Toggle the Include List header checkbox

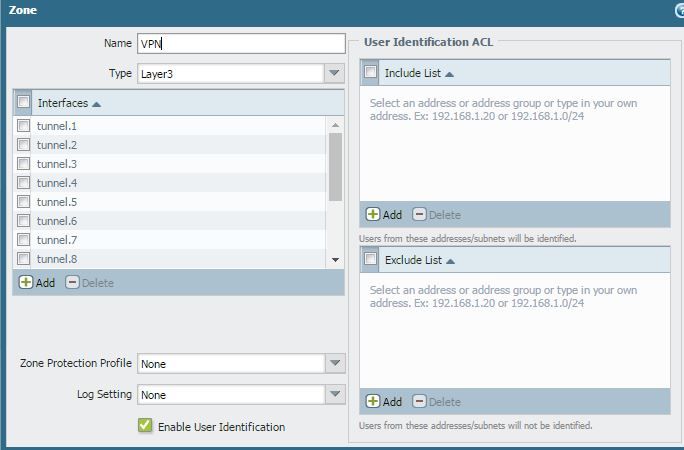click(x=371, y=73)
